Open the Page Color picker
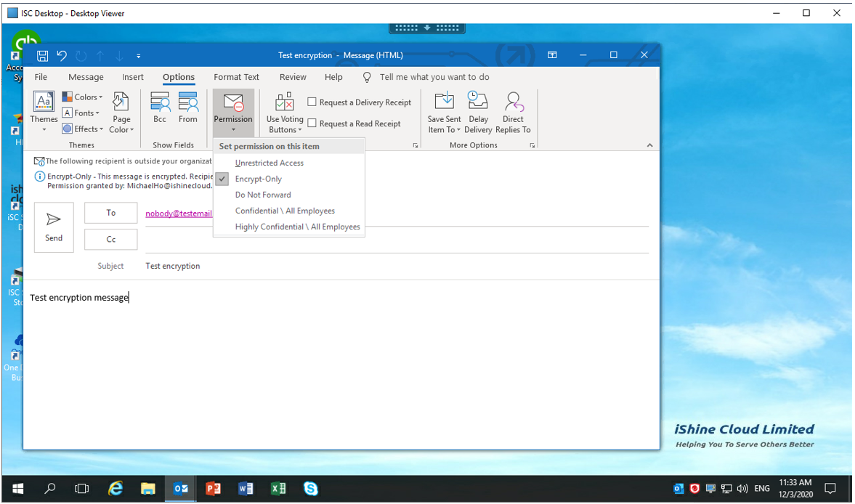Screen dimensions: 855x504 (x=121, y=113)
